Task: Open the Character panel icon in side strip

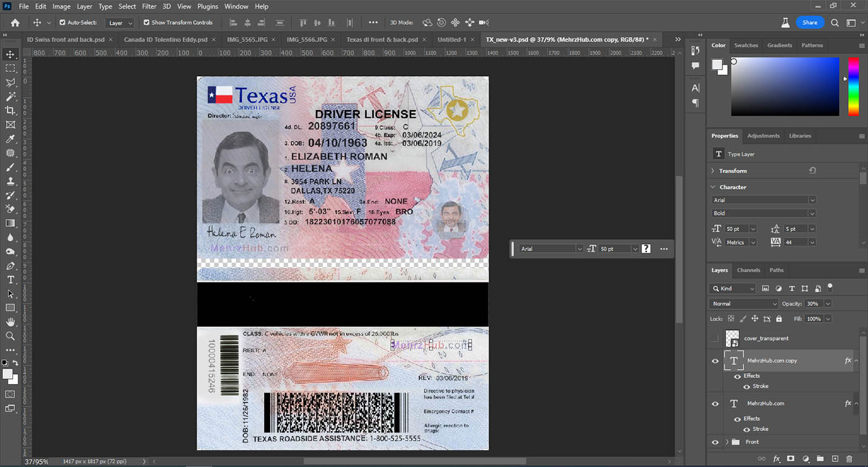Action: click(x=696, y=88)
